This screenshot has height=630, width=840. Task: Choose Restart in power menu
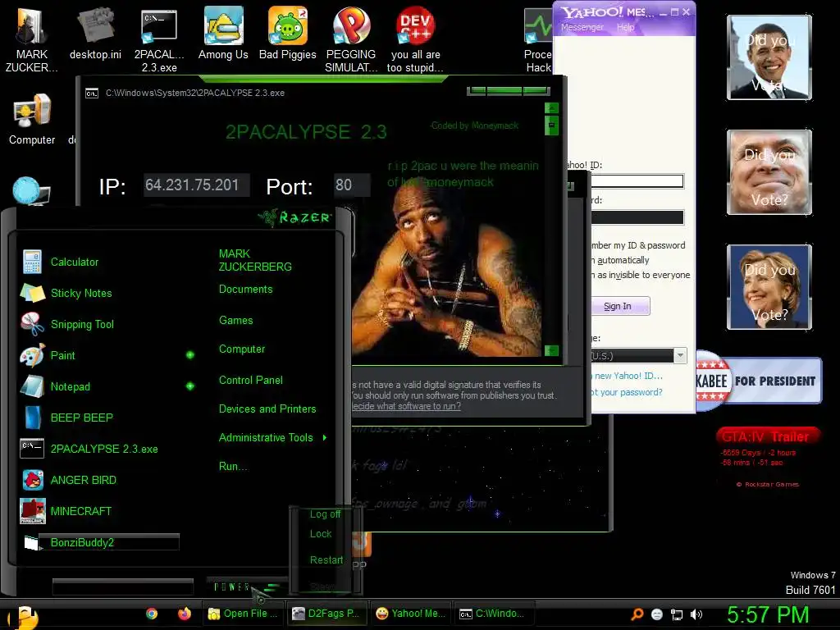[x=326, y=559]
